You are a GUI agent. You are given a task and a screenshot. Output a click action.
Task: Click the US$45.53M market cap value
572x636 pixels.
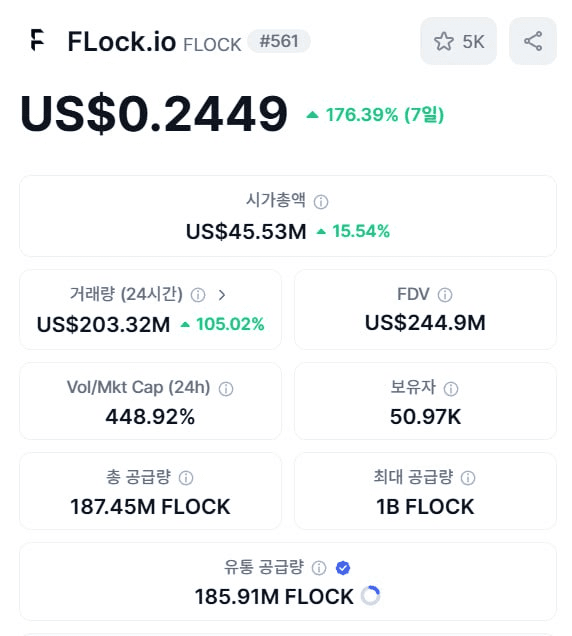click(246, 232)
